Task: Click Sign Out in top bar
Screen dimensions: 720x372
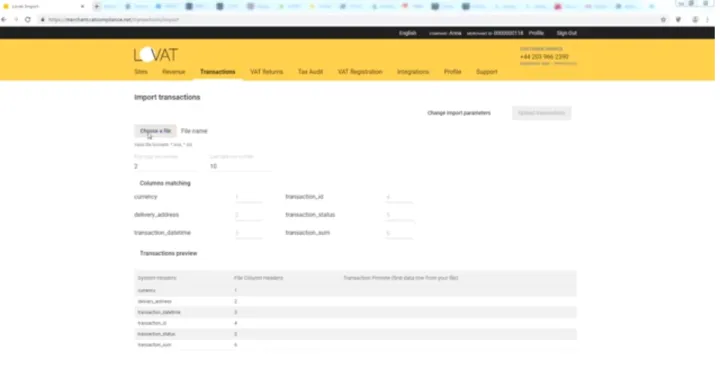Action: click(567, 33)
